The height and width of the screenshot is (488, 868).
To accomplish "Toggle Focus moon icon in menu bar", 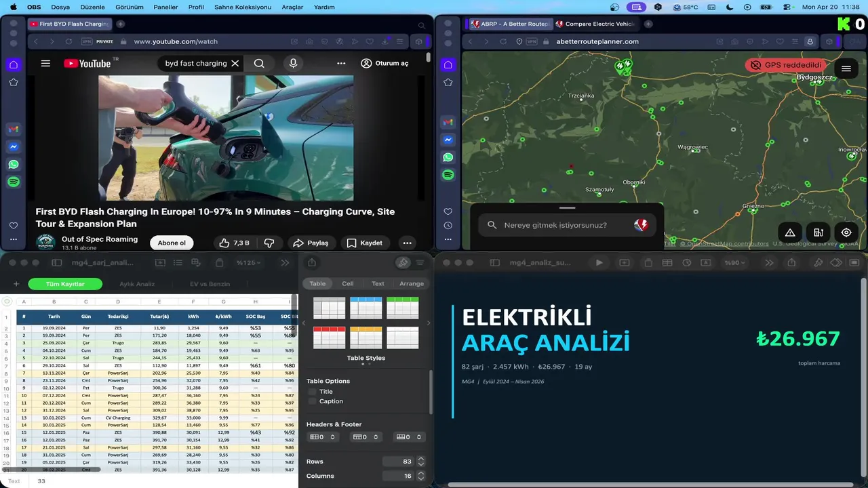I will tap(729, 7).
